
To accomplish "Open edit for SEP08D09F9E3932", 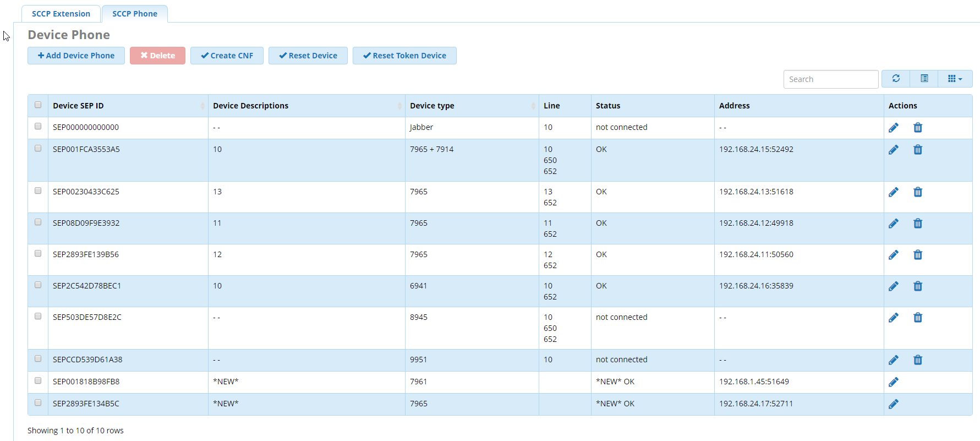I will (894, 224).
